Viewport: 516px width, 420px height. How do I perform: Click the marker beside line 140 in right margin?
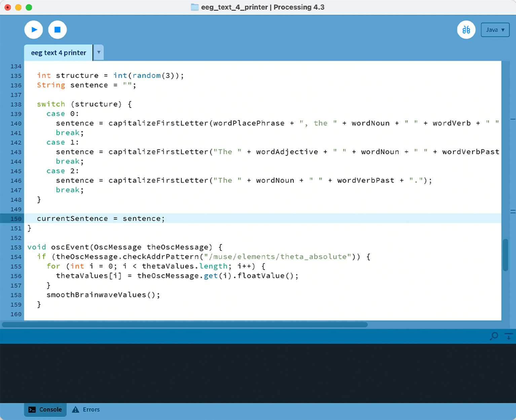point(513,119)
